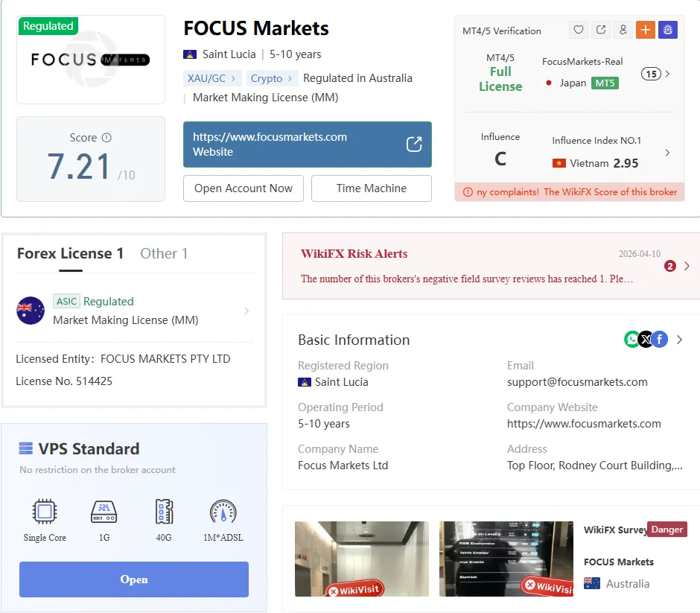This screenshot has width=700, height=613.
Task: Click the Focus Markets Ltd company name
Action: click(x=343, y=466)
